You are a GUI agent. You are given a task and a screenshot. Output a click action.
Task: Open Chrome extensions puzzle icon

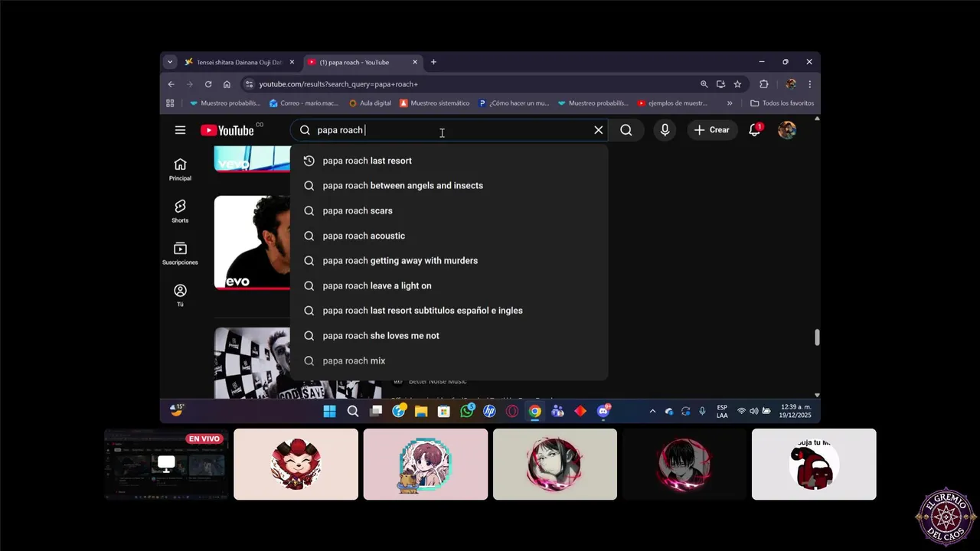764,84
